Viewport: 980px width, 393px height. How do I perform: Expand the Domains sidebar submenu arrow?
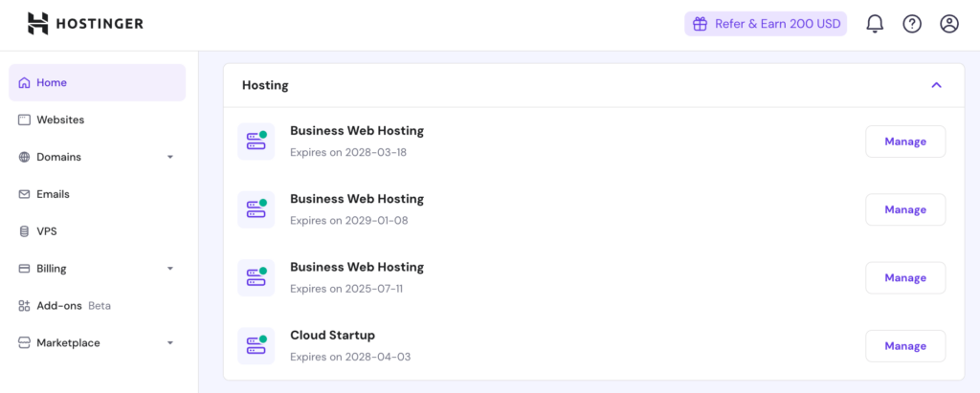[x=170, y=157]
